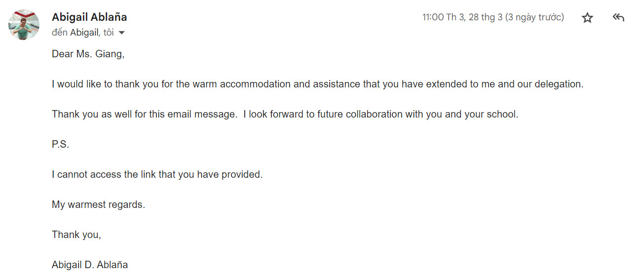Click the signature "Abigail D. Ablaña"
Screen dimensions: 644x280
[90, 265]
